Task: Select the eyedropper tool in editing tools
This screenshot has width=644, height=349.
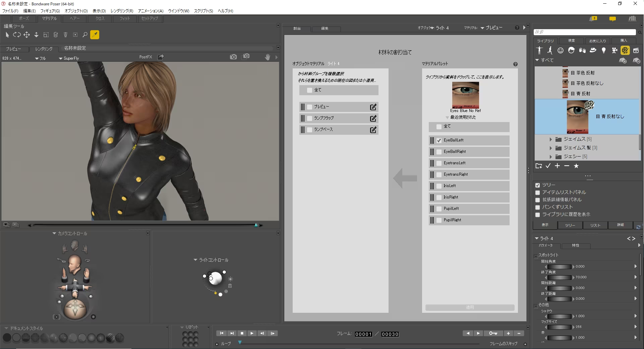Action: point(95,35)
